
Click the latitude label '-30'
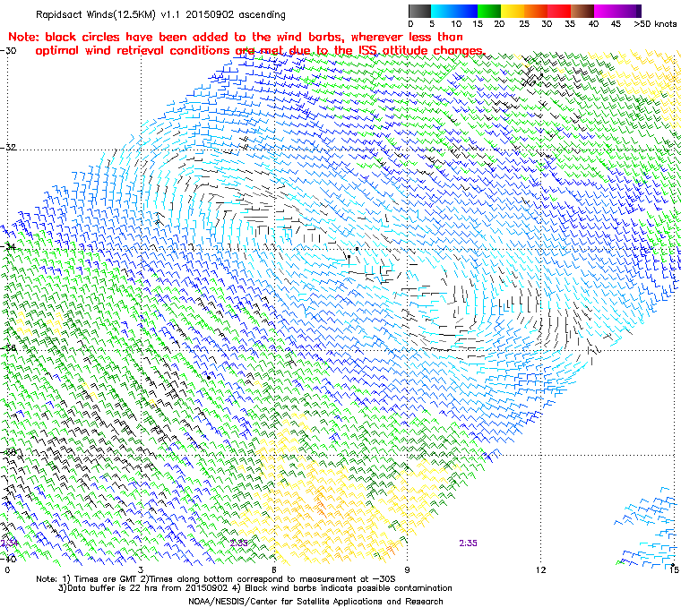[x=9, y=50]
